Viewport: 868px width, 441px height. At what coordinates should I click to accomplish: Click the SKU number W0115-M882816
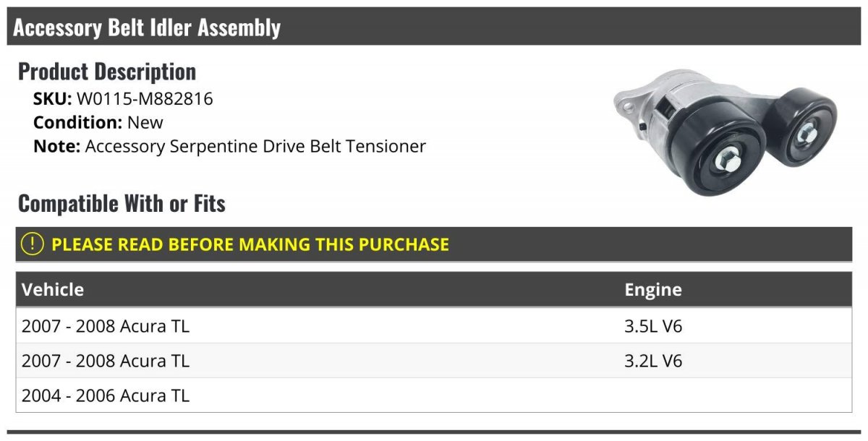pyautogui.click(x=145, y=99)
